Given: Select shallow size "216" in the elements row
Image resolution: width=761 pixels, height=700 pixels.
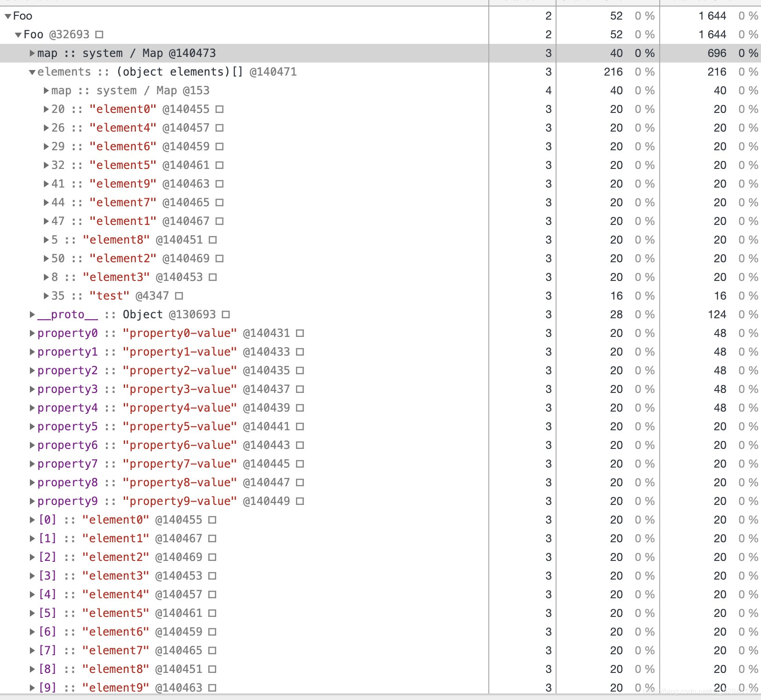Looking at the screenshot, I should pyautogui.click(x=613, y=72).
